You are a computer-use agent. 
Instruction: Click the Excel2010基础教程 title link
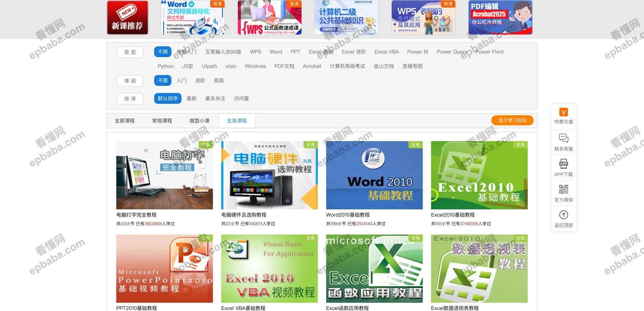click(453, 215)
